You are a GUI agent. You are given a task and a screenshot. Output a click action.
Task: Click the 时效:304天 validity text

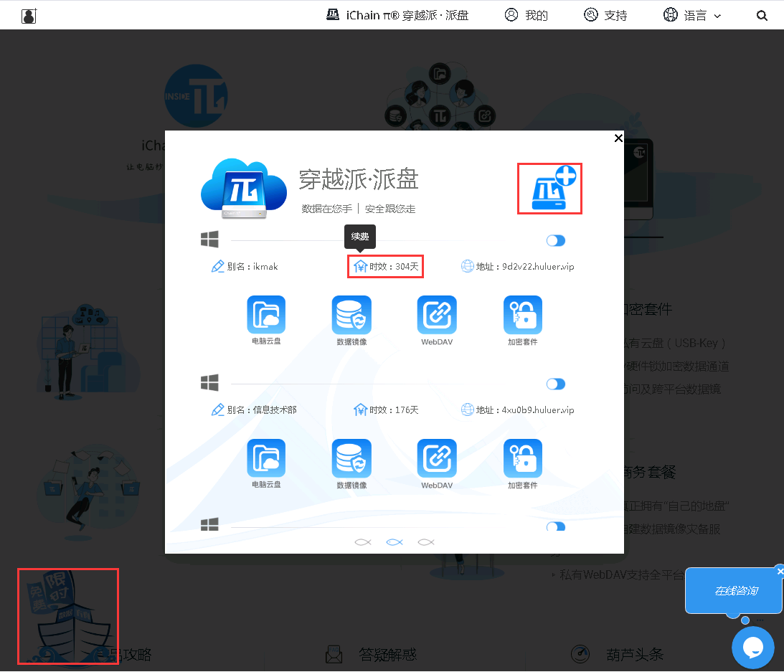tap(394, 267)
